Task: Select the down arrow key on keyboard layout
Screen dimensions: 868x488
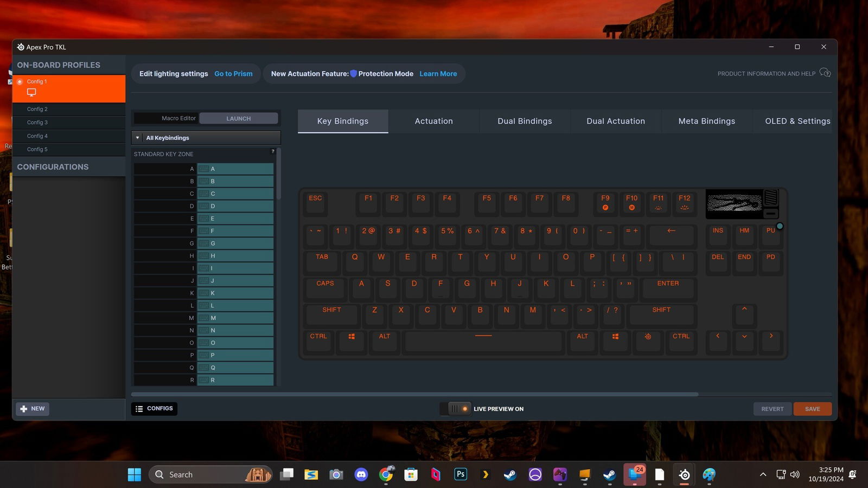Action: click(x=744, y=341)
